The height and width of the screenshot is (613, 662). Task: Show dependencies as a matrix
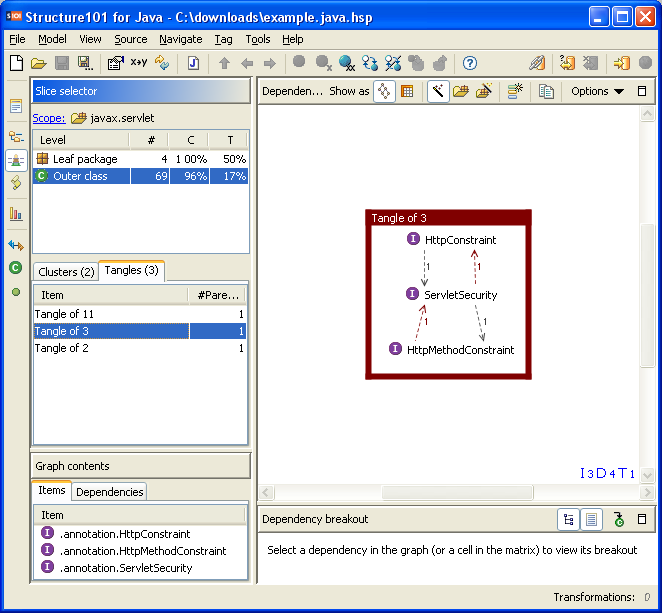pyautogui.click(x=407, y=91)
